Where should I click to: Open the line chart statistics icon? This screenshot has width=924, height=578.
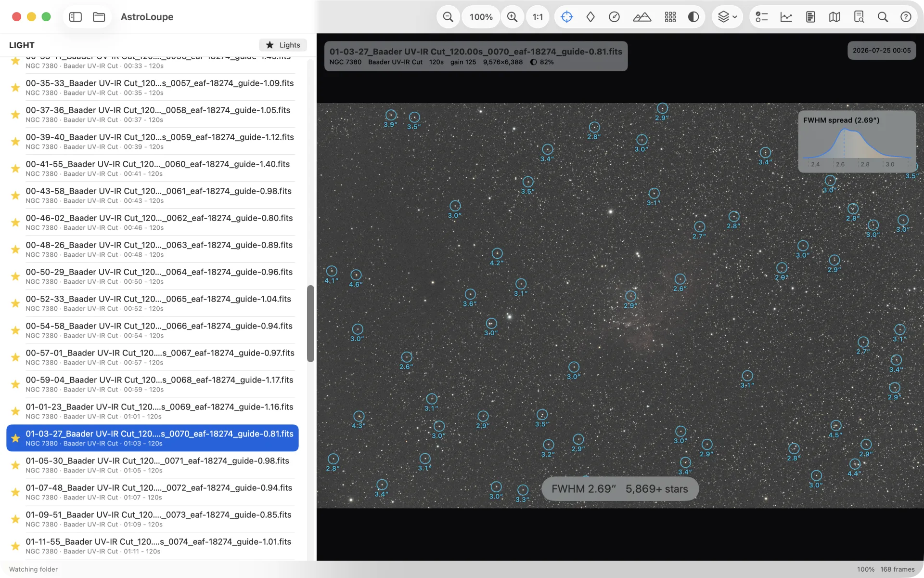pos(786,17)
